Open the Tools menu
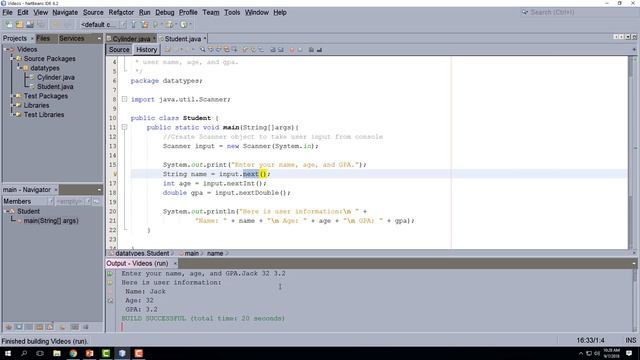This screenshot has width=640, height=360. point(232,12)
